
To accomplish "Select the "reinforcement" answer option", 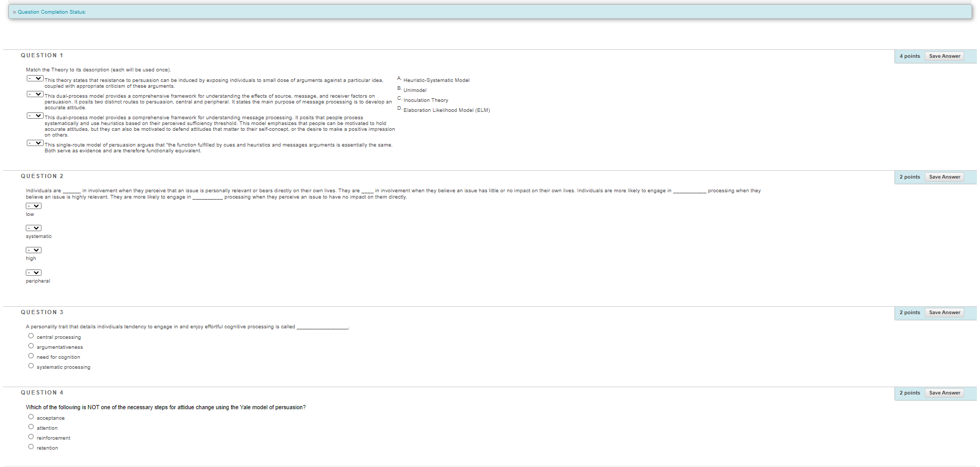I will pyautogui.click(x=31, y=437).
